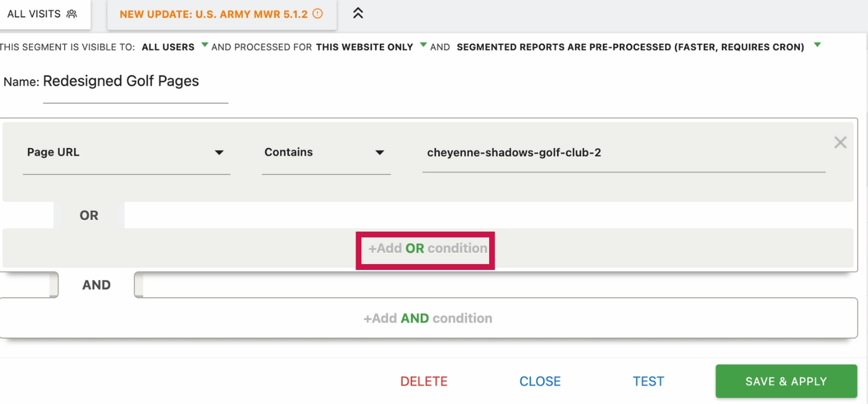Expand the pre-processed reports dropdown arrow

point(817,45)
